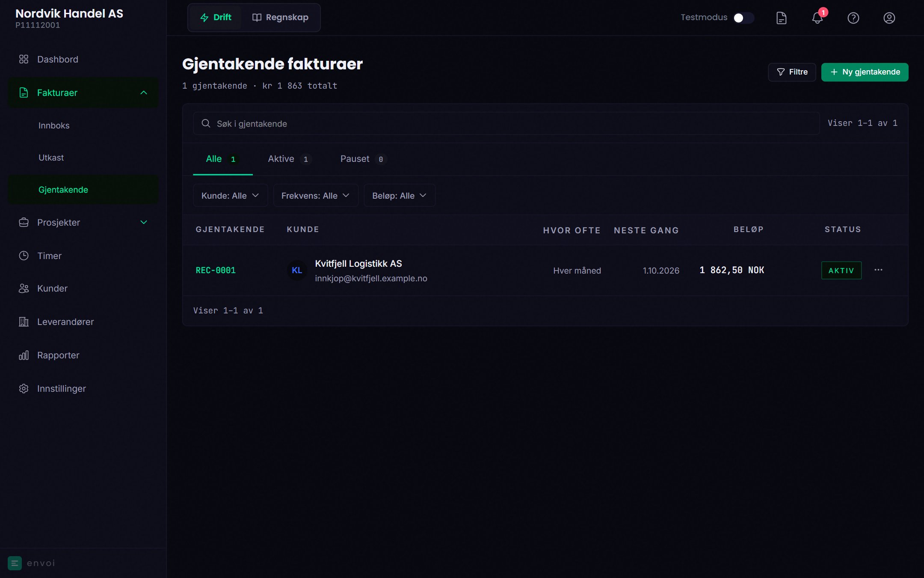The height and width of the screenshot is (578, 924).
Task: Click the BELØP column header
Action: point(749,229)
